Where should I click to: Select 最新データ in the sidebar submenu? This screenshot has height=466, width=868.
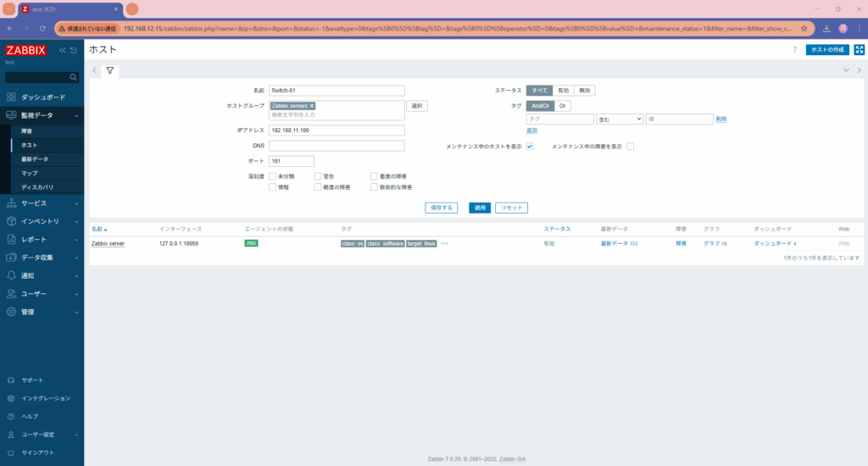(x=35, y=159)
